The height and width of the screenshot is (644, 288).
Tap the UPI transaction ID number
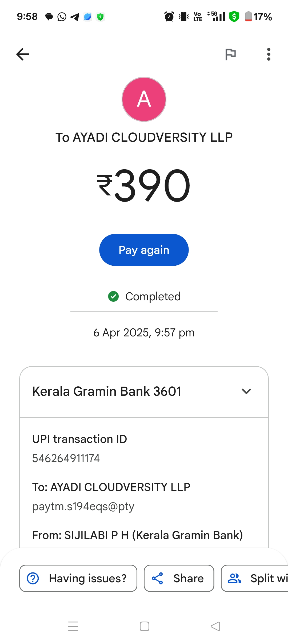click(66, 458)
